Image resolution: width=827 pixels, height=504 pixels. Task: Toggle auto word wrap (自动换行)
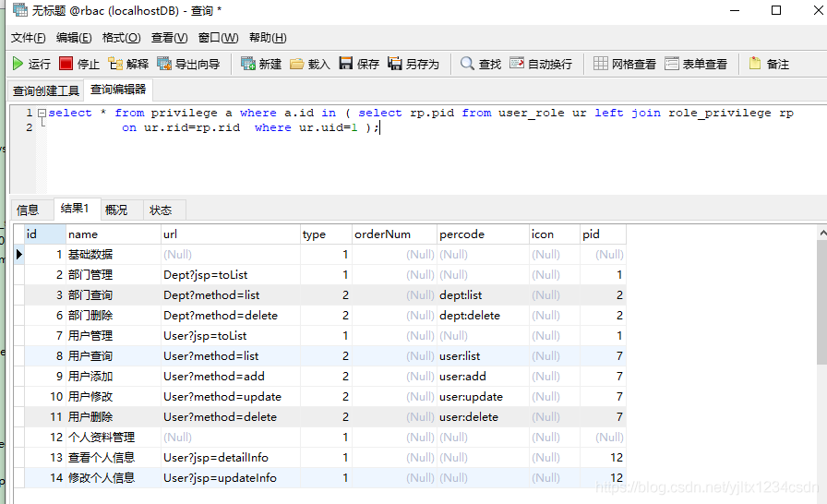541,64
